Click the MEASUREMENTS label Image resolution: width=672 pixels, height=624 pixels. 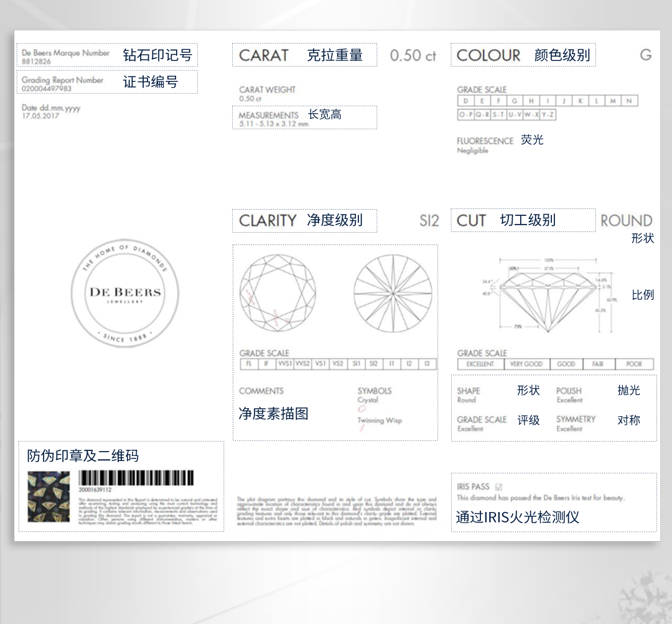point(268,115)
